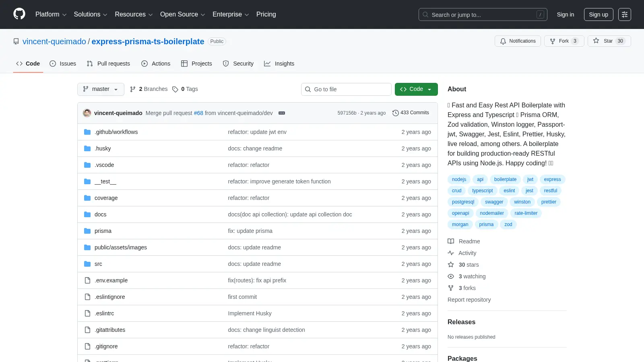Click the tag icon next to 0 Tags
The width and height of the screenshot is (644, 362).
pyautogui.click(x=175, y=89)
